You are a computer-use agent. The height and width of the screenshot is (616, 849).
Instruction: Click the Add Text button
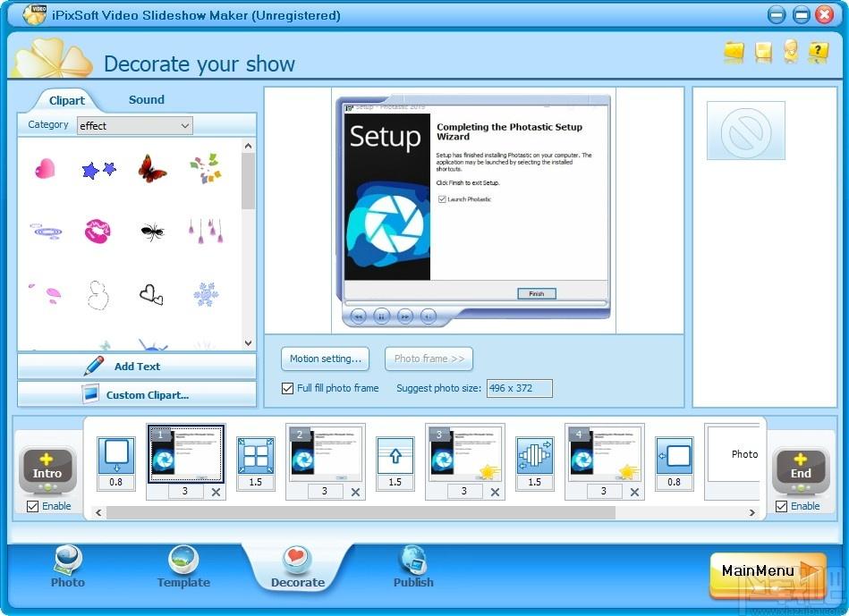pos(137,367)
